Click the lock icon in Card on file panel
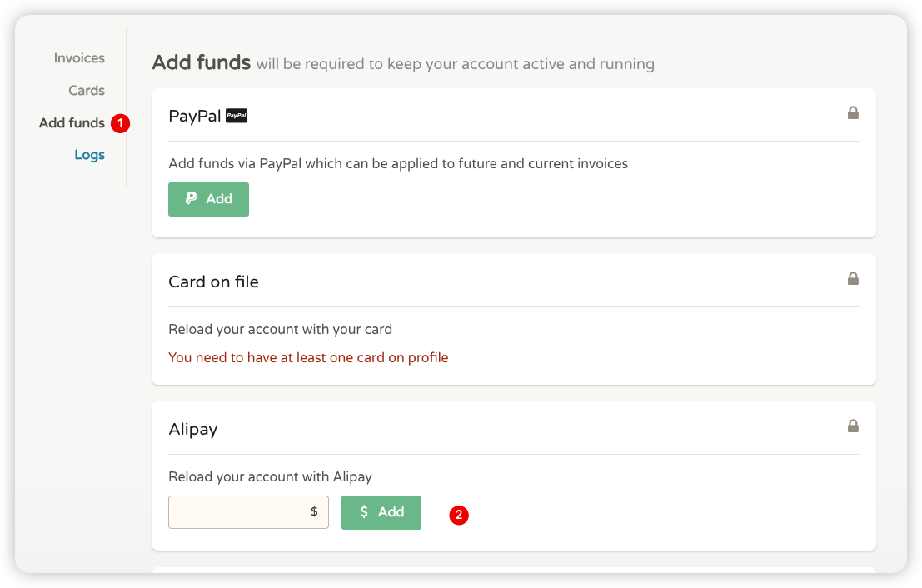The height and width of the screenshot is (588, 922). click(x=853, y=279)
